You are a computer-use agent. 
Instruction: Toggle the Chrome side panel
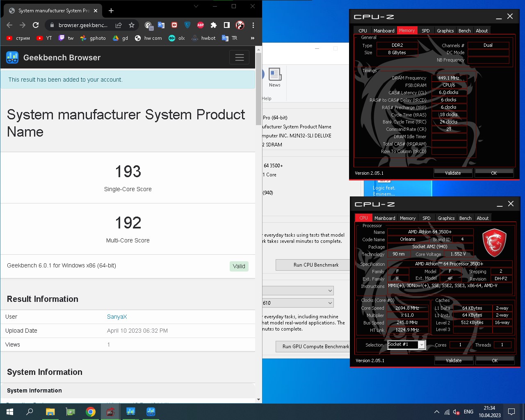tap(227, 25)
